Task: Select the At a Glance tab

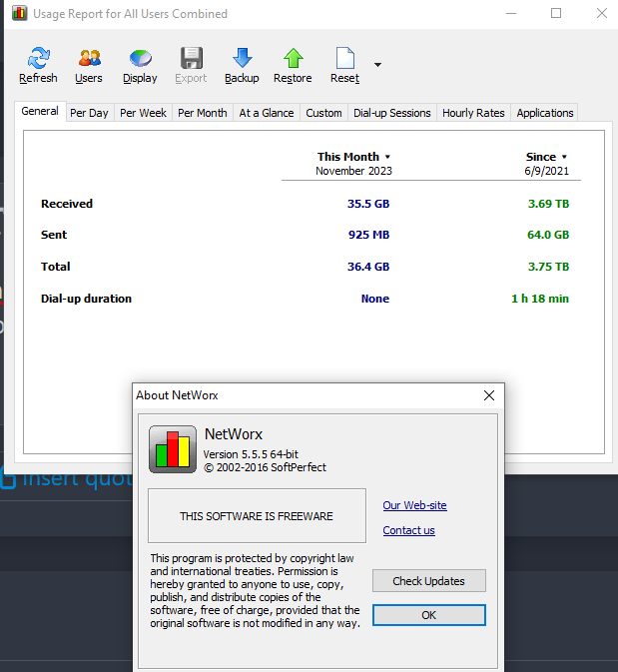Action: (267, 113)
